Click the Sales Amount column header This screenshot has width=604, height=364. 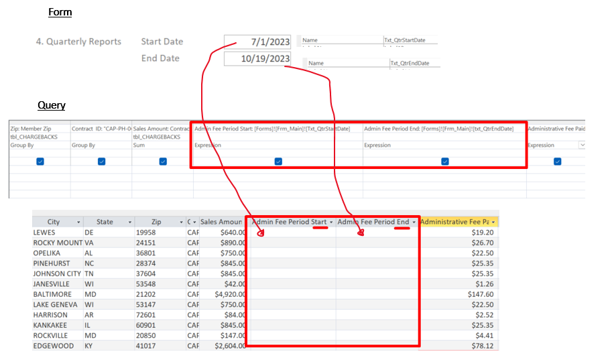tap(223, 222)
